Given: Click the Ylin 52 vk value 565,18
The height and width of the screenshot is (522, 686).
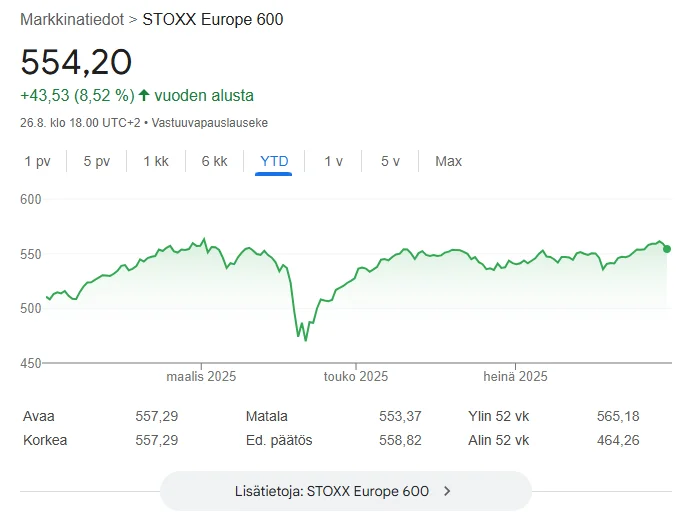Looking at the screenshot, I should click(x=617, y=416).
